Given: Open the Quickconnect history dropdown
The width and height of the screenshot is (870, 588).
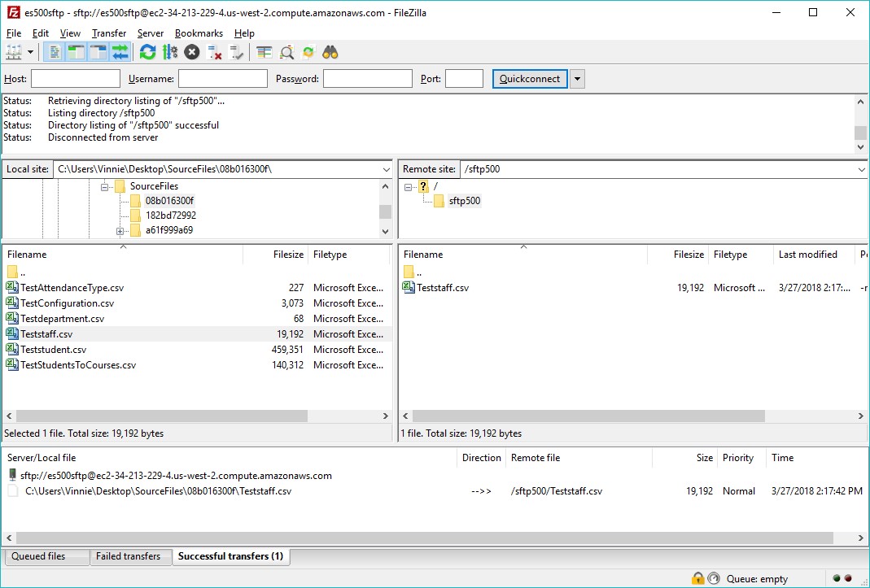Looking at the screenshot, I should point(578,79).
